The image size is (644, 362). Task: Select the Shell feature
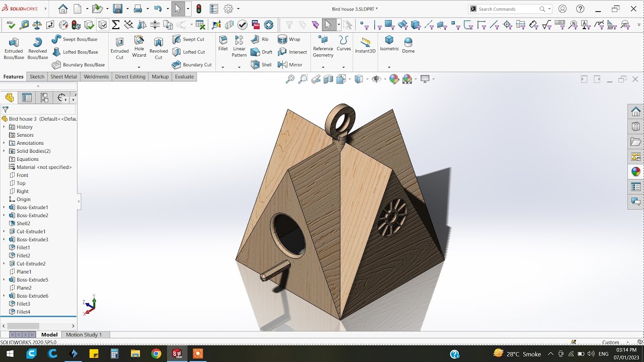(x=261, y=65)
